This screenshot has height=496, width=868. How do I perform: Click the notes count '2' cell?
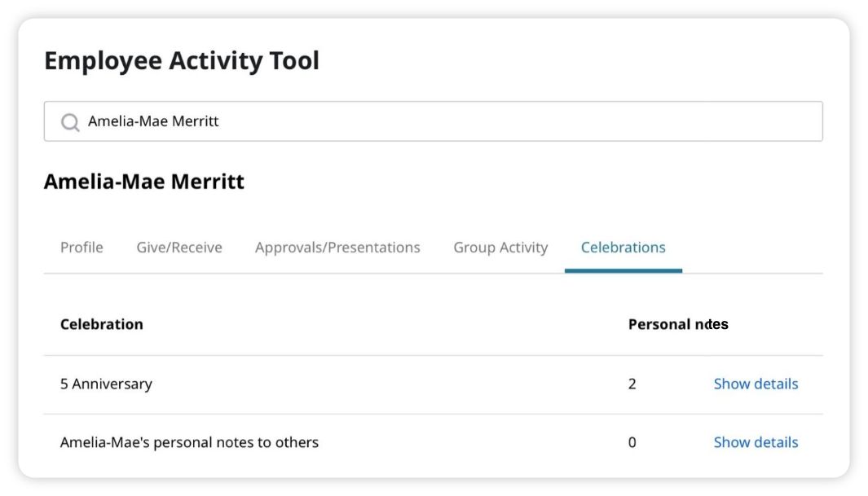(x=632, y=384)
